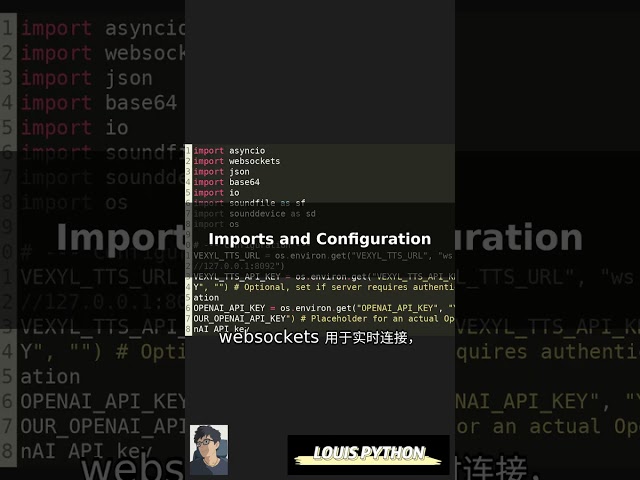Select 'import asyncio' line in center code panel
640x480 pixels.
tap(229, 151)
